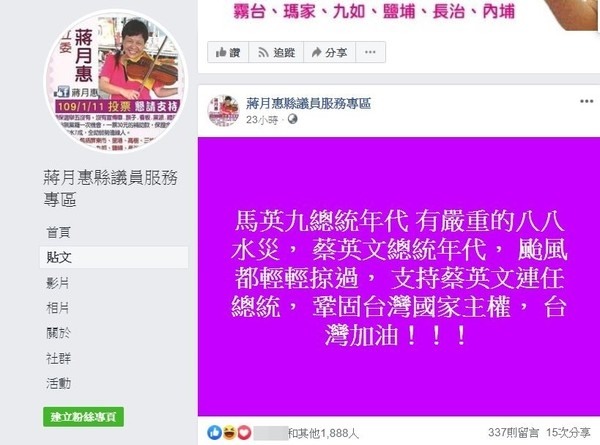
Task: Click the blue like reaction icon
Action: point(214,433)
